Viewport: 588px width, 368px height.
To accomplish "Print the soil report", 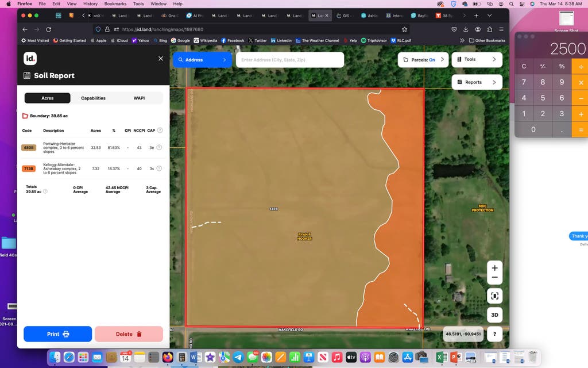I will click(58, 334).
